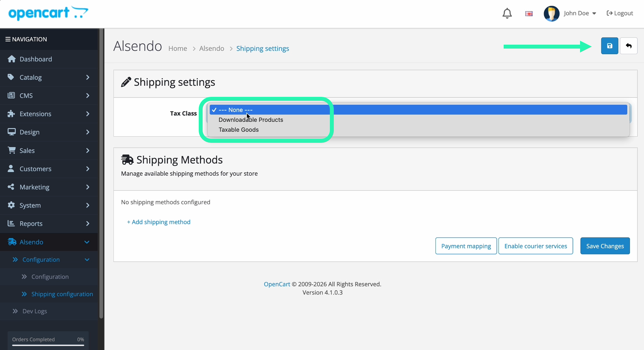Click the sidebar vertical scrollbar
The image size is (644, 350).
click(x=101, y=173)
